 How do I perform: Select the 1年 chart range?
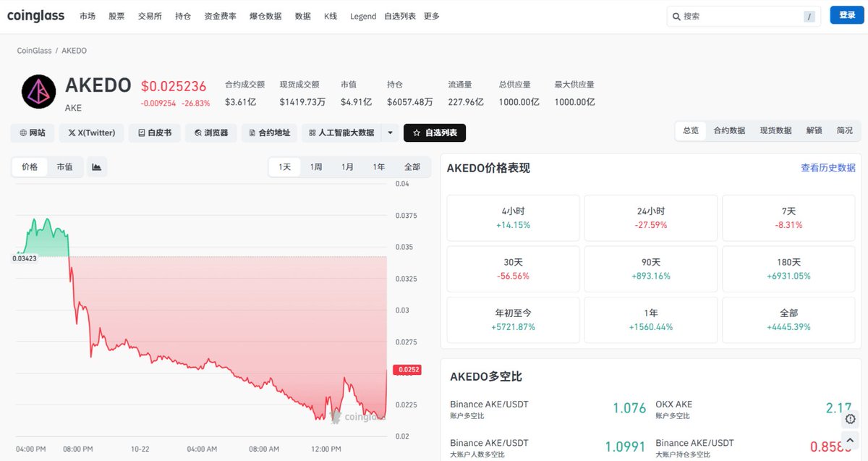click(379, 167)
